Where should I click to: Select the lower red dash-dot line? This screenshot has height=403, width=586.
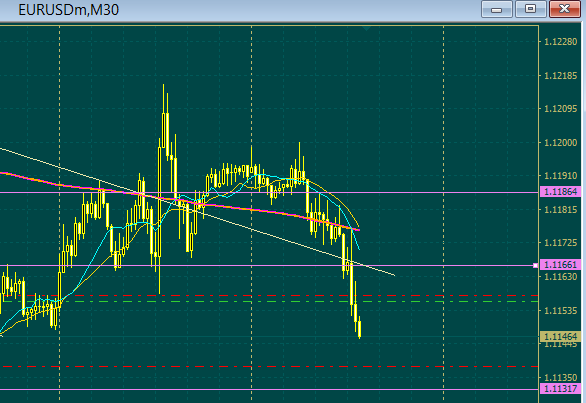(x=269, y=366)
